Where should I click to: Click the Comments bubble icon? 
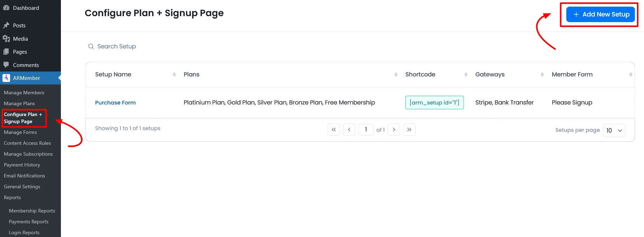pos(6,65)
